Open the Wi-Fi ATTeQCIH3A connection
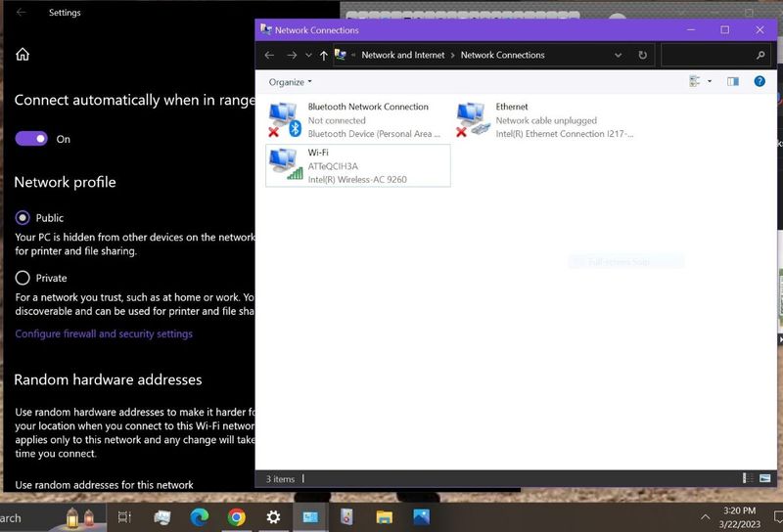 coord(357,165)
